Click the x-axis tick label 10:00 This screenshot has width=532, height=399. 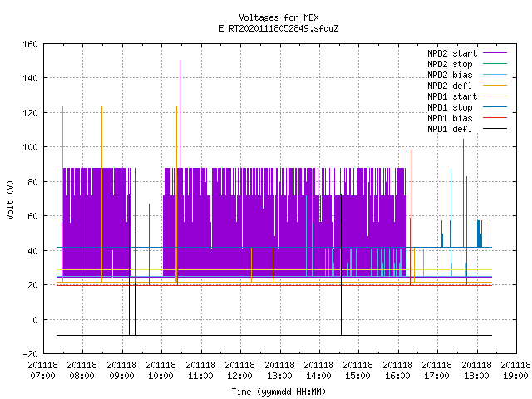pyautogui.click(x=160, y=376)
